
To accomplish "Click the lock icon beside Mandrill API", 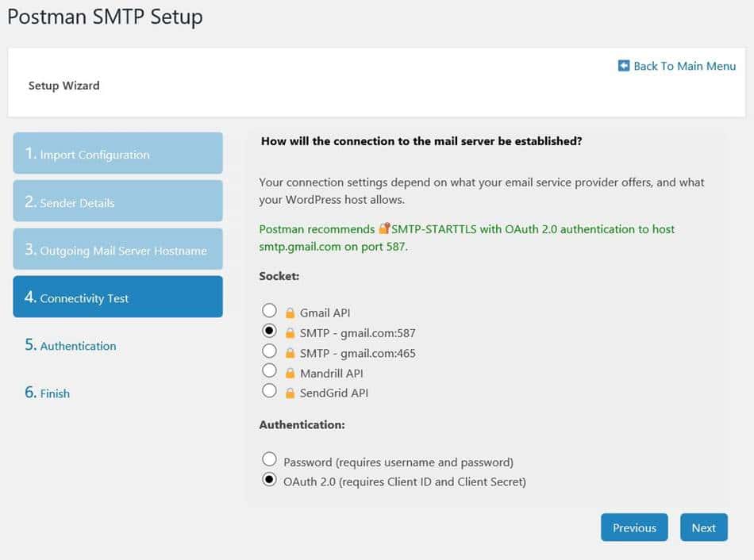I will (290, 373).
